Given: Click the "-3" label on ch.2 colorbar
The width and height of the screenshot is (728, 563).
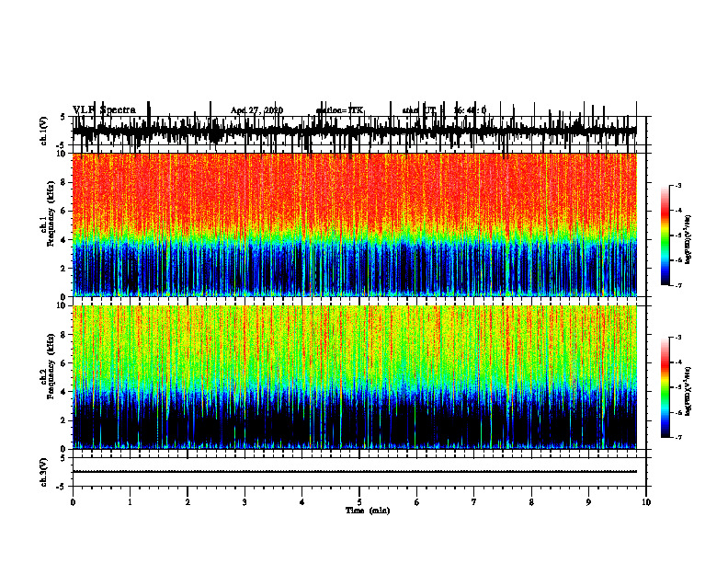Looking at the screenshot, I should [678, 338].
